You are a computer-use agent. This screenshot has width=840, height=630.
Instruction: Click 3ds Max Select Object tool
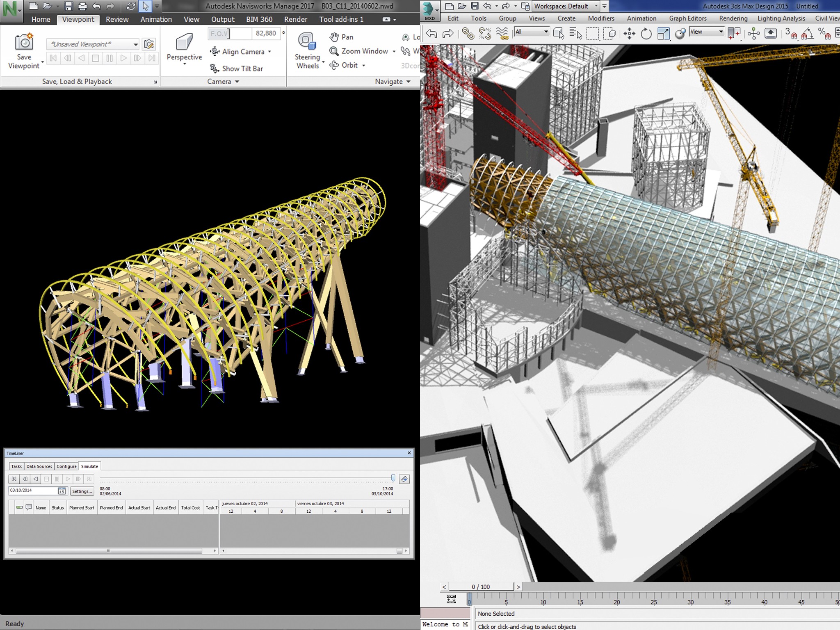(x=559, y=33)
